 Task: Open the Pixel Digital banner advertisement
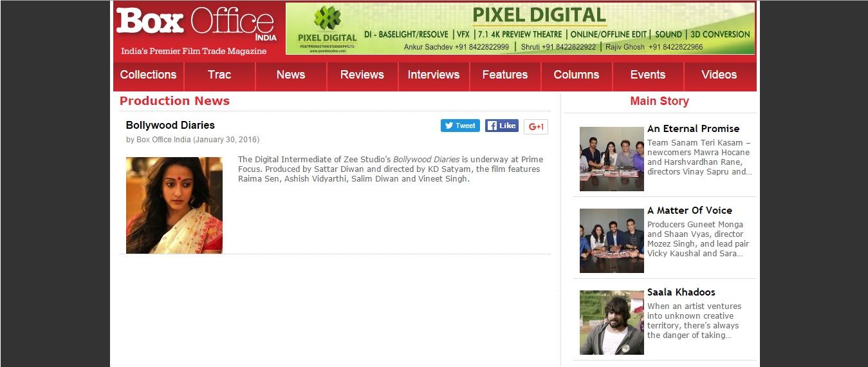[x=520, y=29]
